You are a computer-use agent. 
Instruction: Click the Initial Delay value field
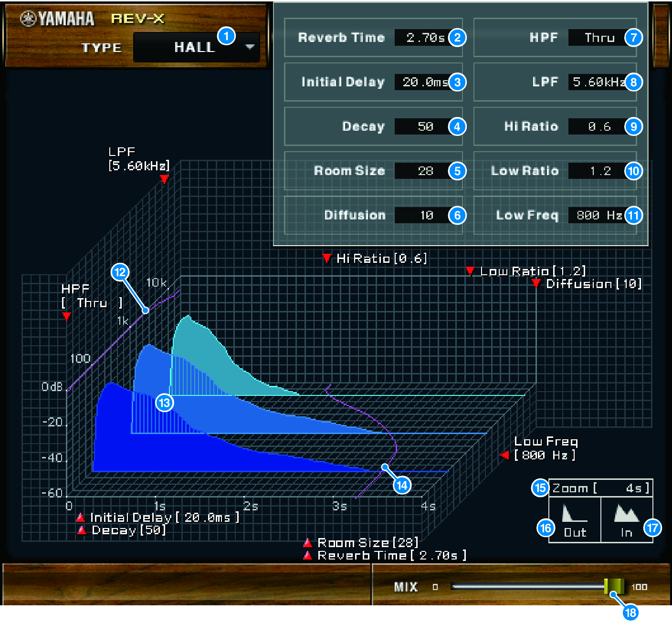(x=422, y=82)
